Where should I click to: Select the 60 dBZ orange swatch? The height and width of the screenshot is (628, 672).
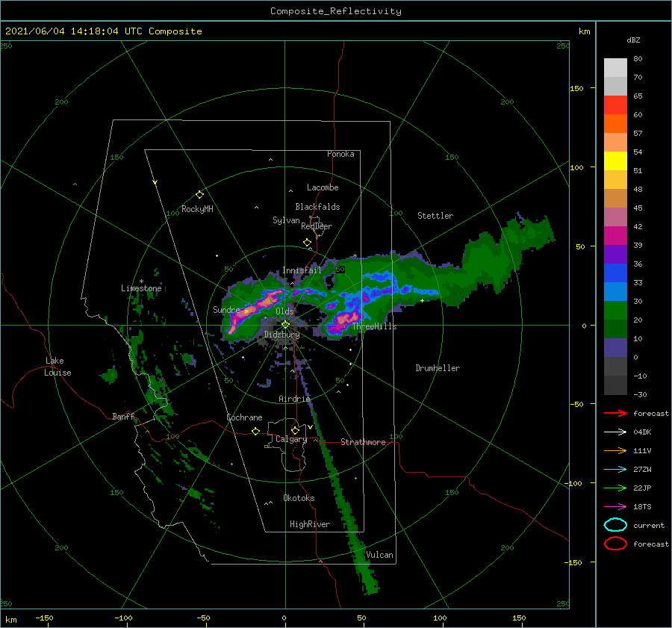click(615, 123)
